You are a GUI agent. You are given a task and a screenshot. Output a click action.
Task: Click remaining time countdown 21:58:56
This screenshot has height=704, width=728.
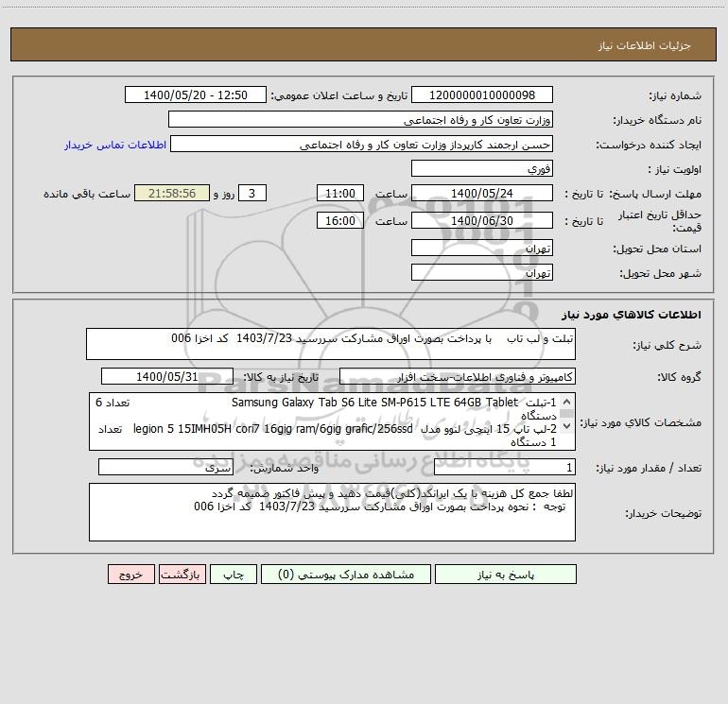pyautogui.click(x=172, y=193)
